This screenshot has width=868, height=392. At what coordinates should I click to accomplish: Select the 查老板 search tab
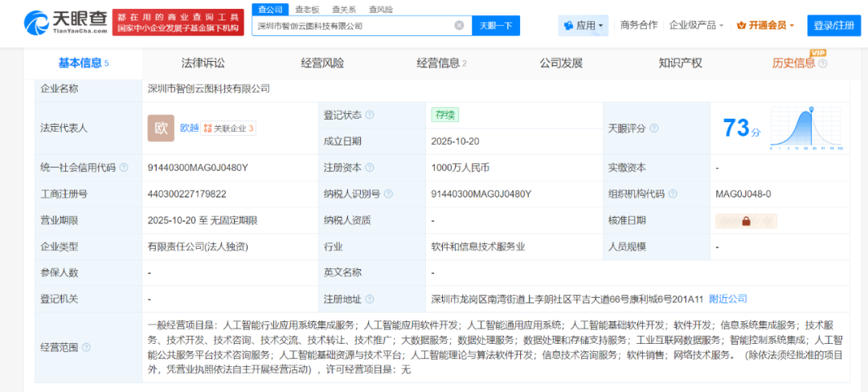307,10
